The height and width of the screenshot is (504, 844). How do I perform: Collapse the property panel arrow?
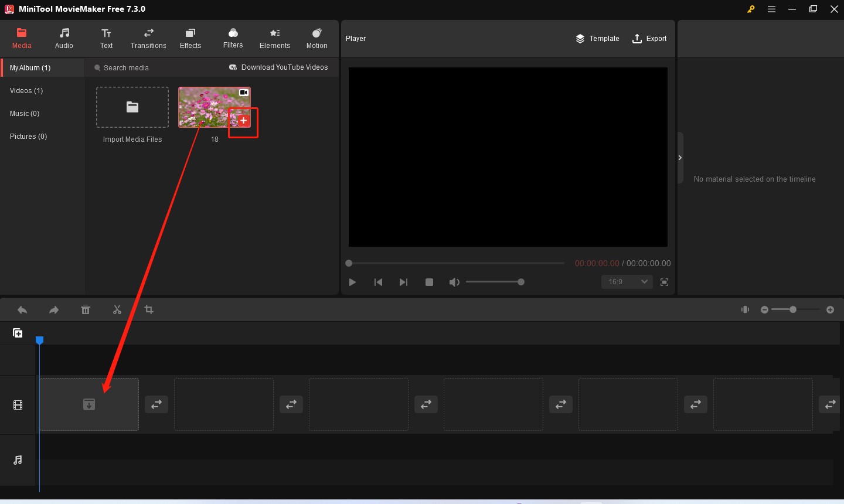click(x=680, y=158)
